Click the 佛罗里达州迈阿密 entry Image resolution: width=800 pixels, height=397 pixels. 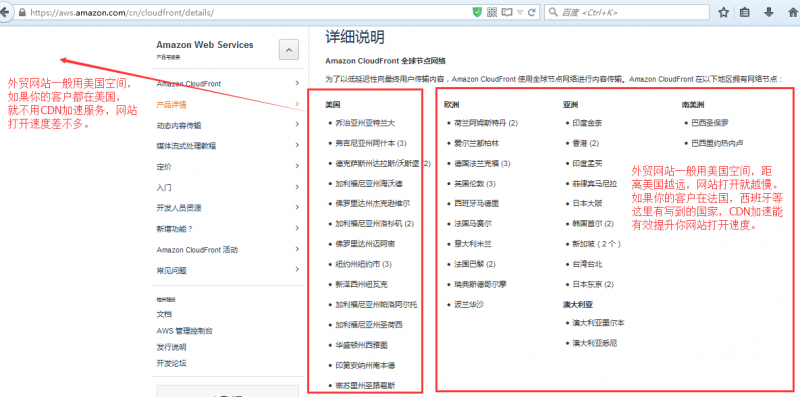coord(365,244)
